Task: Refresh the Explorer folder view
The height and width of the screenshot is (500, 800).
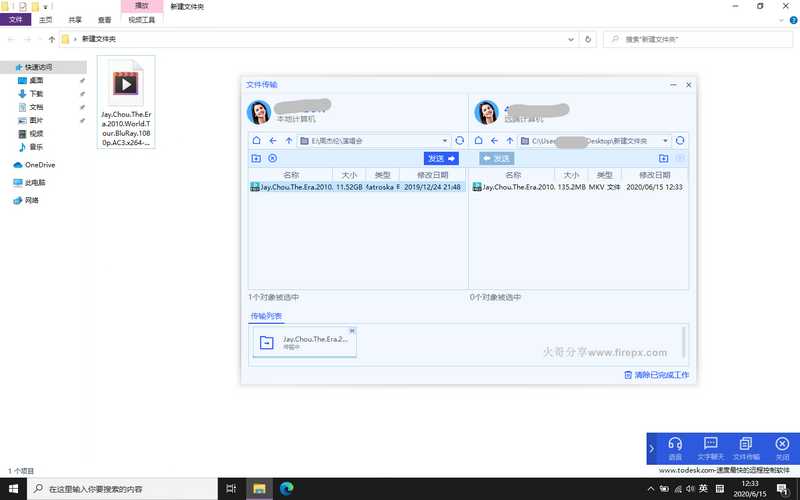Action: click(588, 39)
